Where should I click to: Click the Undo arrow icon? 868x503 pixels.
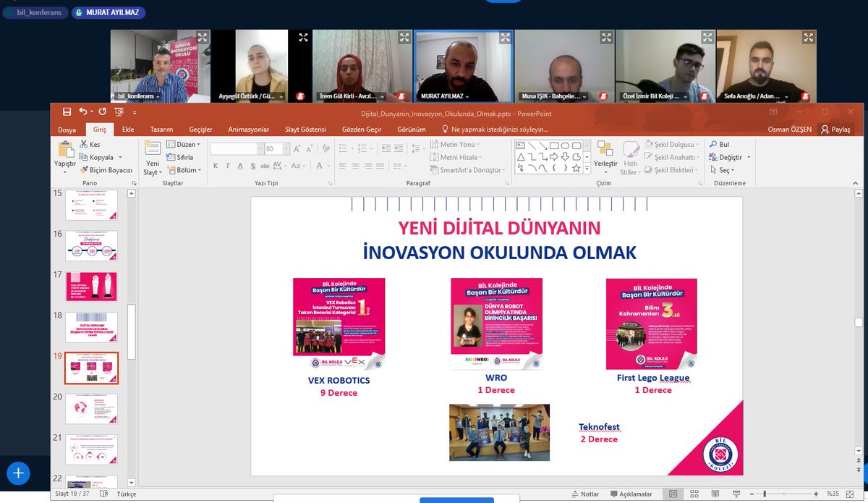[x=82, y=111]
